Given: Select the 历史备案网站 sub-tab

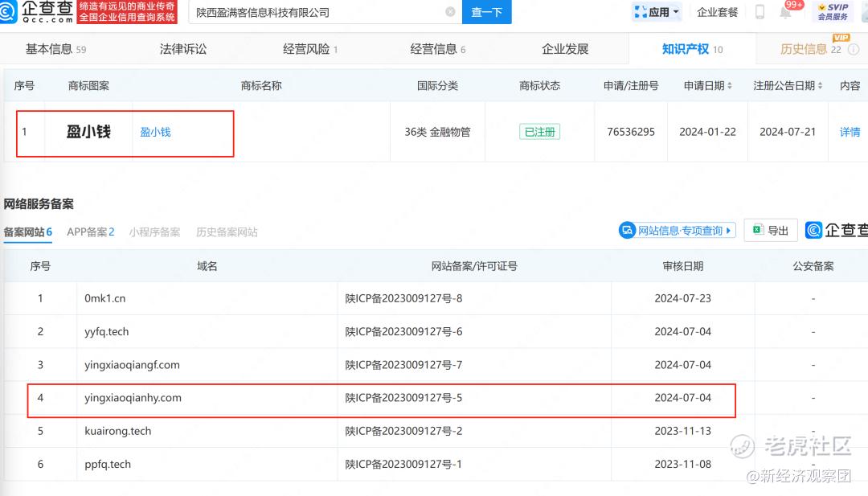Looking at the screenshot, I should tap(227, 232).
